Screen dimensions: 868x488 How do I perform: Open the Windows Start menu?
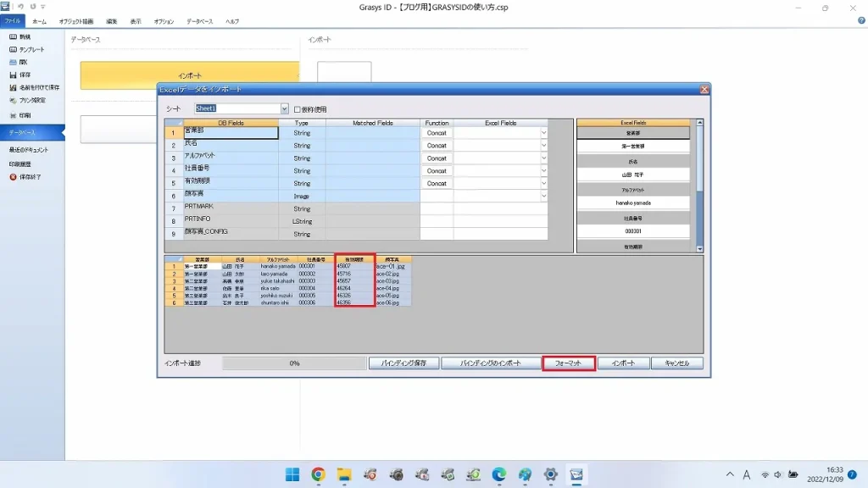292,474
